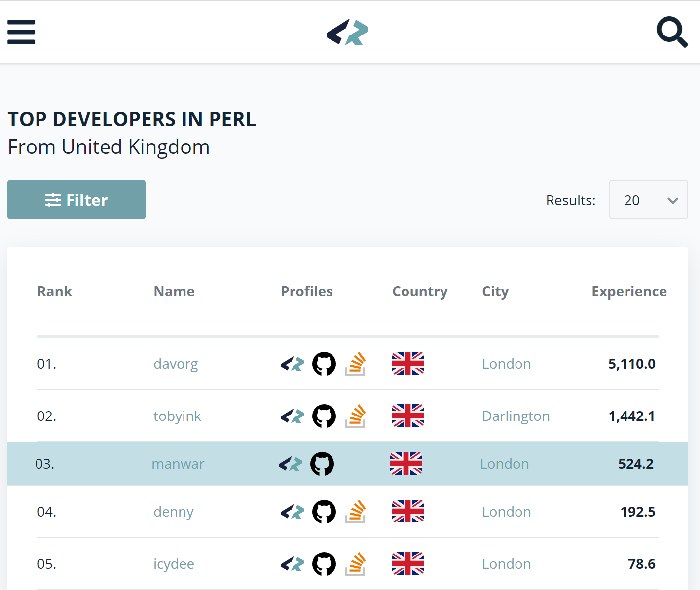
Task: Click the UK flag in denny's row
Action: pos(408,511)
